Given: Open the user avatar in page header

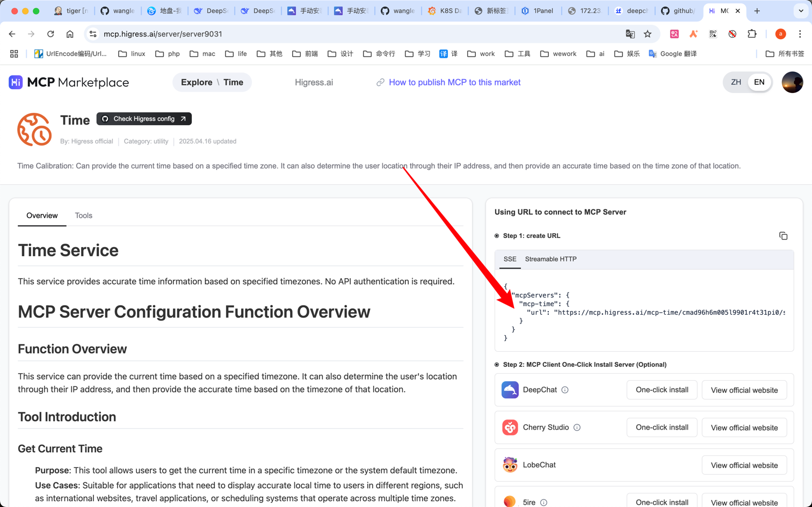Looking at the screenshot, I should pos(792,82).
